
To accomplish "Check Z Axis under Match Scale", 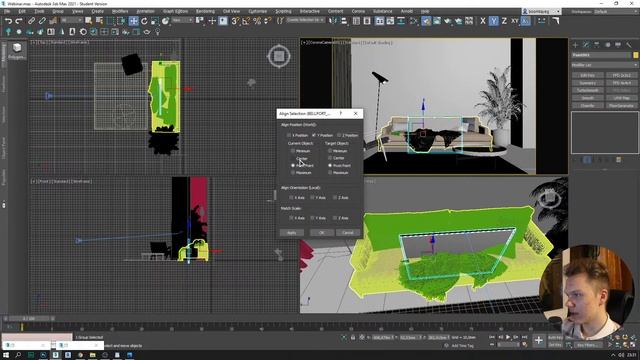I will [335, 218].
